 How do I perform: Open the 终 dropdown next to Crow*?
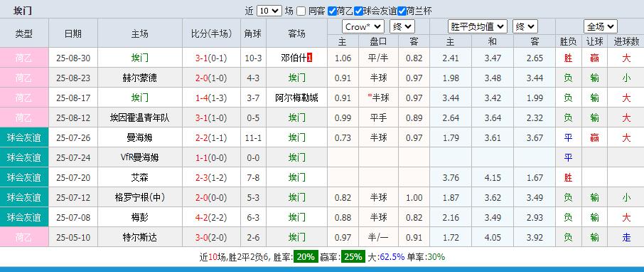pyautogui.click(x=402, y=27)
